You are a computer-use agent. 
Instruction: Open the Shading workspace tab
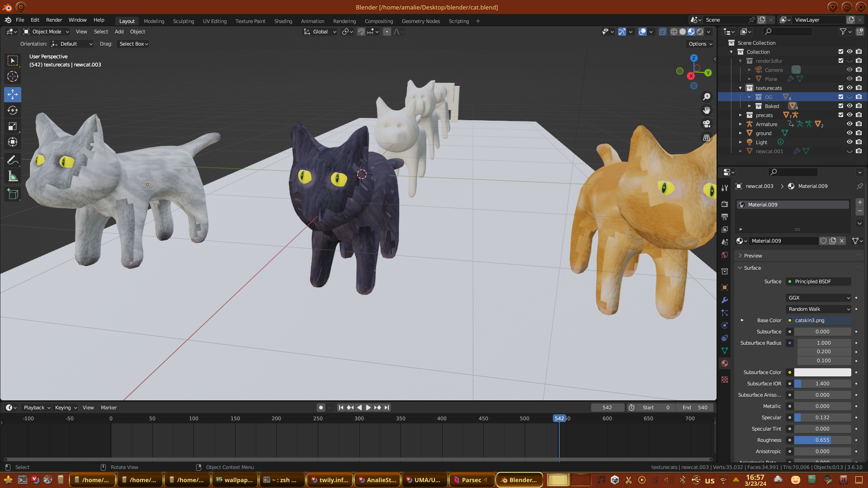point(283,21)
